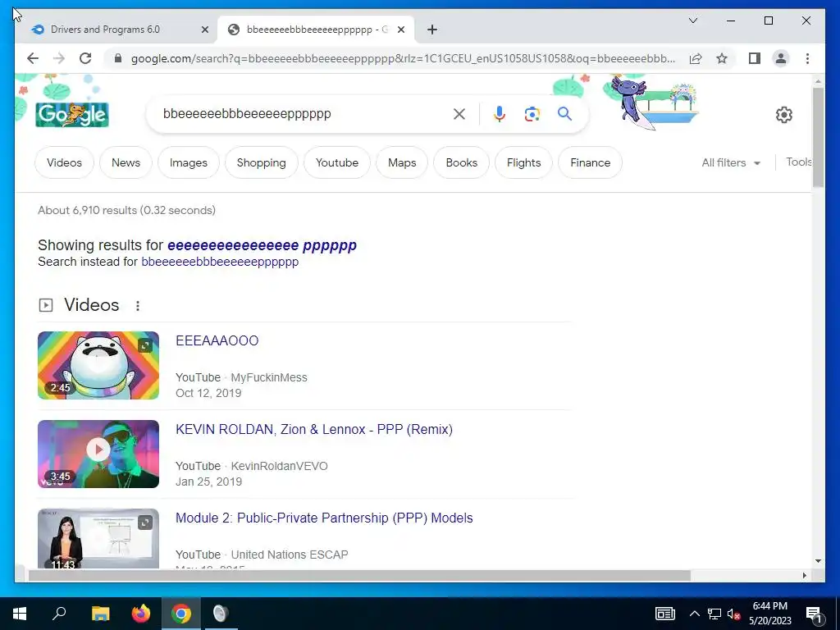Image resolution: width=840 pixels, height=630 pixels.
Task: Open the notification center icon
Action: click(814, 614)
